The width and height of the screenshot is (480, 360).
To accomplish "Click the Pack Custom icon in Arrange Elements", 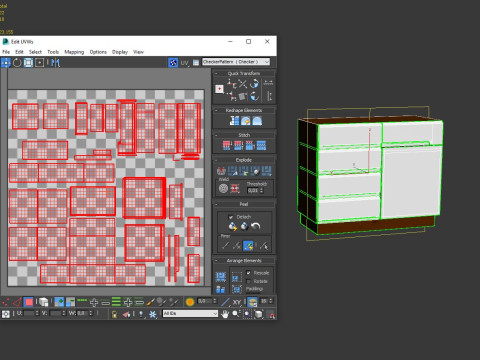I will point(221,276).
